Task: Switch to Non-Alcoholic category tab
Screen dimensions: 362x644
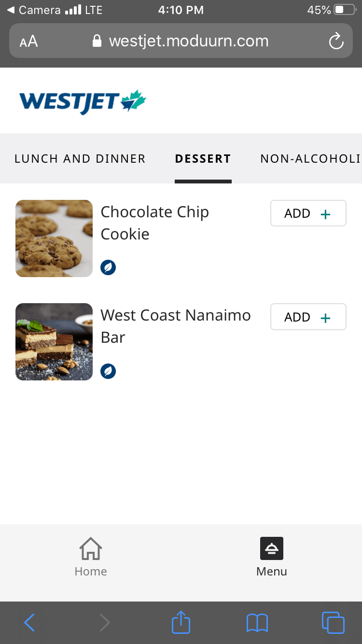Action: click(311, 159)
